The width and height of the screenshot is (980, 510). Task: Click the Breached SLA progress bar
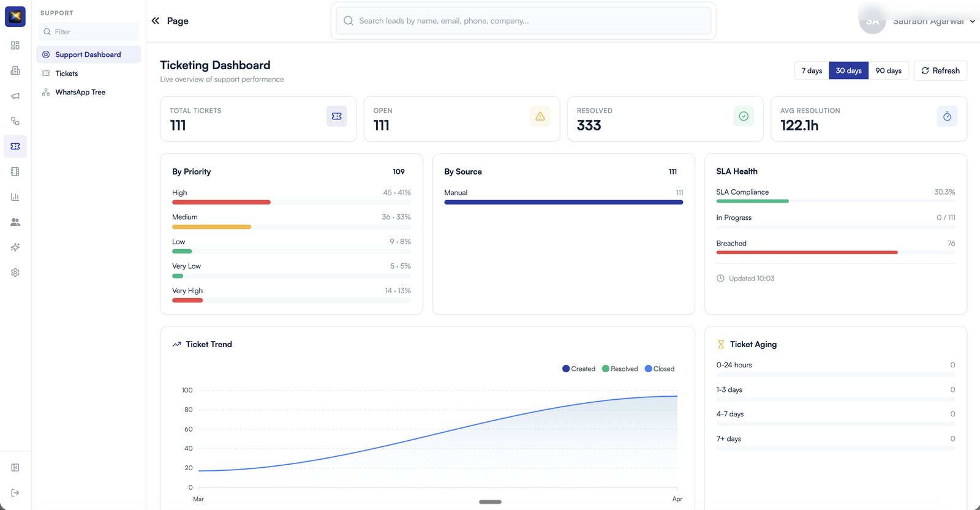click(x=835, y=252)
